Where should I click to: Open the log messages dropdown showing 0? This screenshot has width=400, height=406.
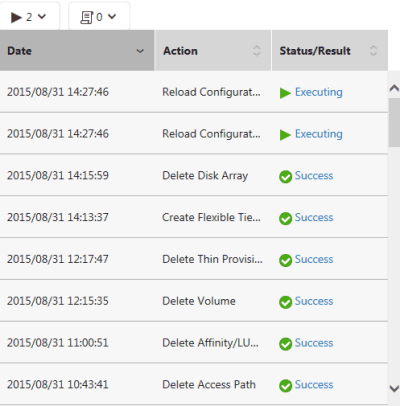99,16
